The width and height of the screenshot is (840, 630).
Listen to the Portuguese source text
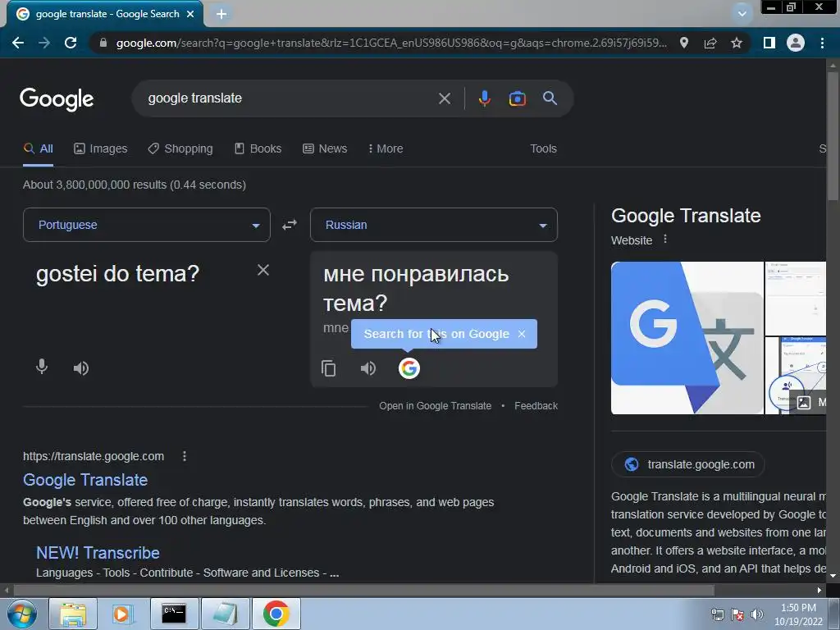point(81,368)
